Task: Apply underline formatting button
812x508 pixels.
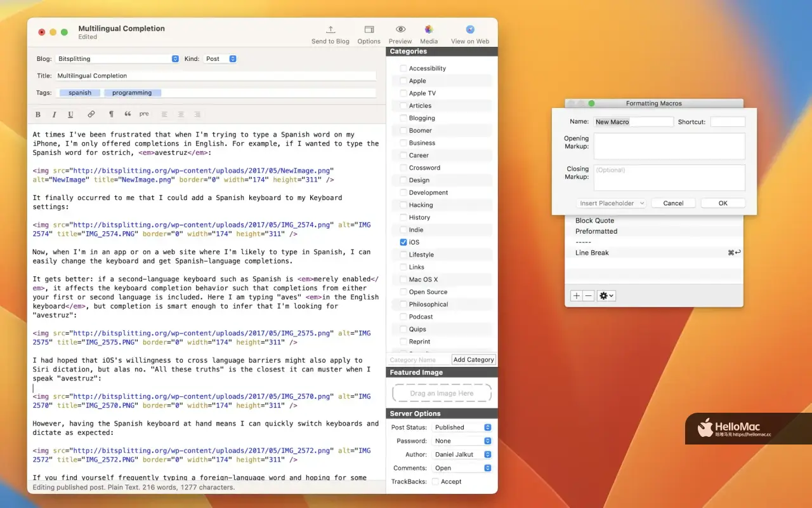Action: pyautogui.click(x=70, y=114)
